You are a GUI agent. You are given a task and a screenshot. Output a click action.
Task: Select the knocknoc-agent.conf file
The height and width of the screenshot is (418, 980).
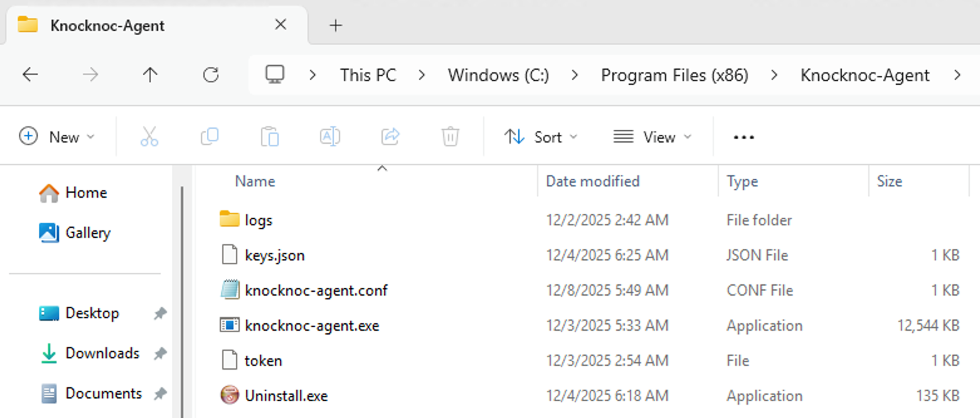(x=316, y=290)
